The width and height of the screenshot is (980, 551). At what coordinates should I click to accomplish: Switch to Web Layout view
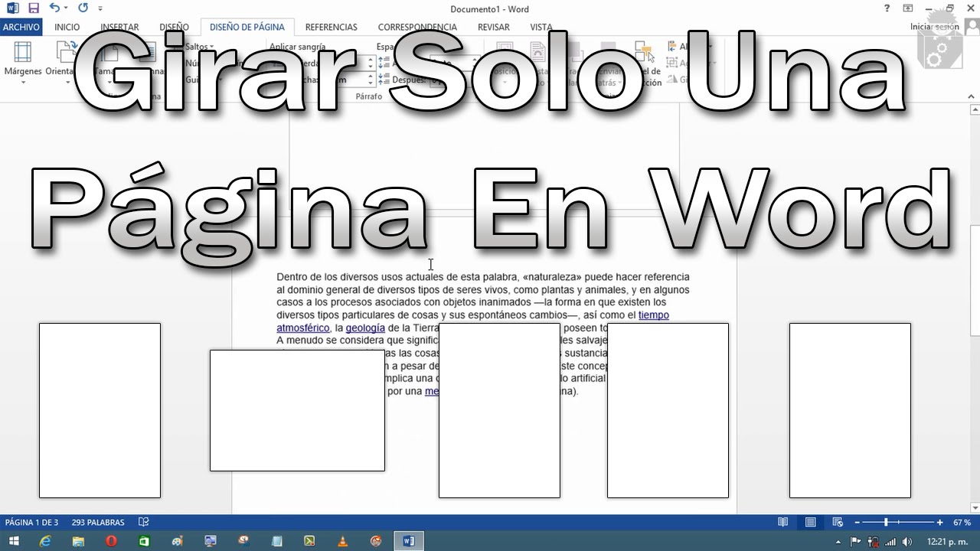838,523
